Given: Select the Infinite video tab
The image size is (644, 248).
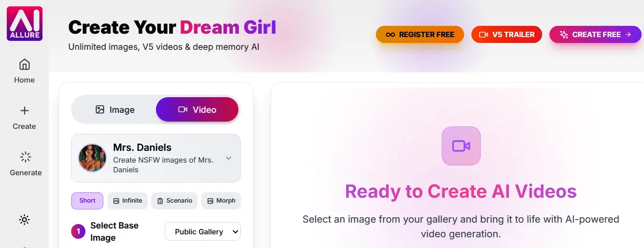Looking at the screenshot, I should pyautogui.click(x=127, y=201).
